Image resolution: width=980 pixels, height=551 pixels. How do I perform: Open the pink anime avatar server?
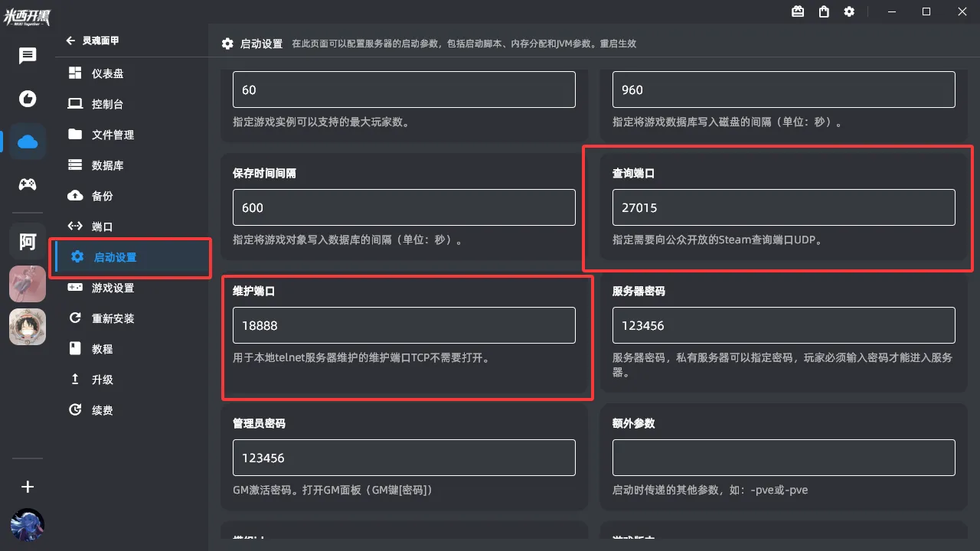tap(28, 284)
